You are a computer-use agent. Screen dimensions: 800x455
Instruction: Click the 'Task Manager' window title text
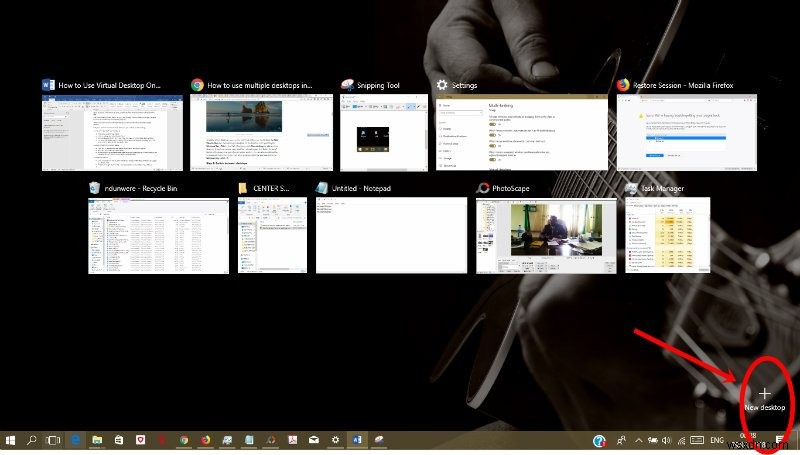click(x=662, y=188)
